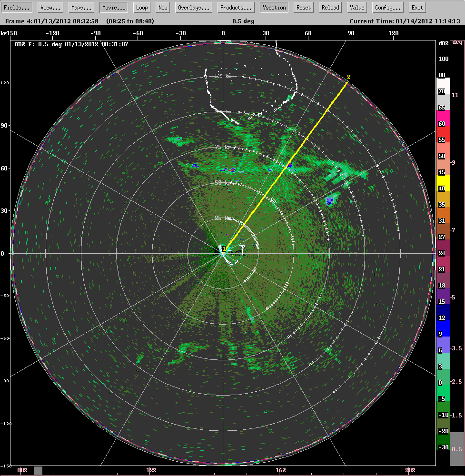Open the Config... menu
This screenshot has height=476, width=465.
[x=387, y=7]
